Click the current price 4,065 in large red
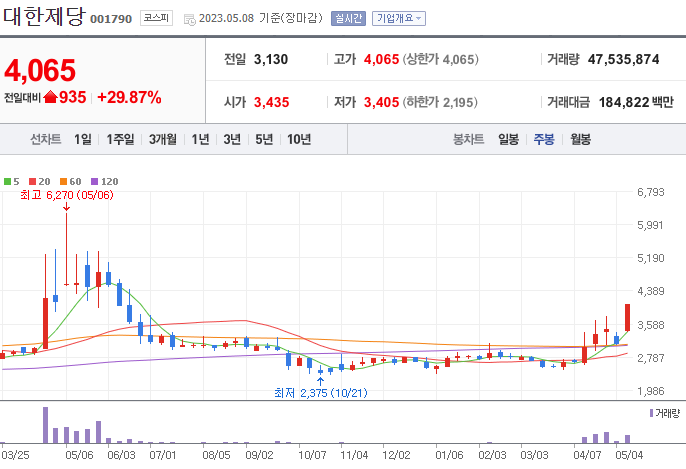 click(40, 70)
